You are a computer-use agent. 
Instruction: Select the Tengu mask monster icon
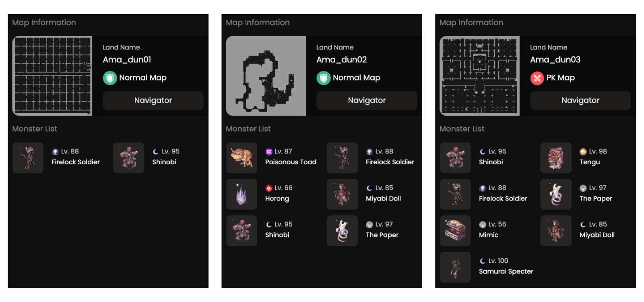(x=556, y=158)
